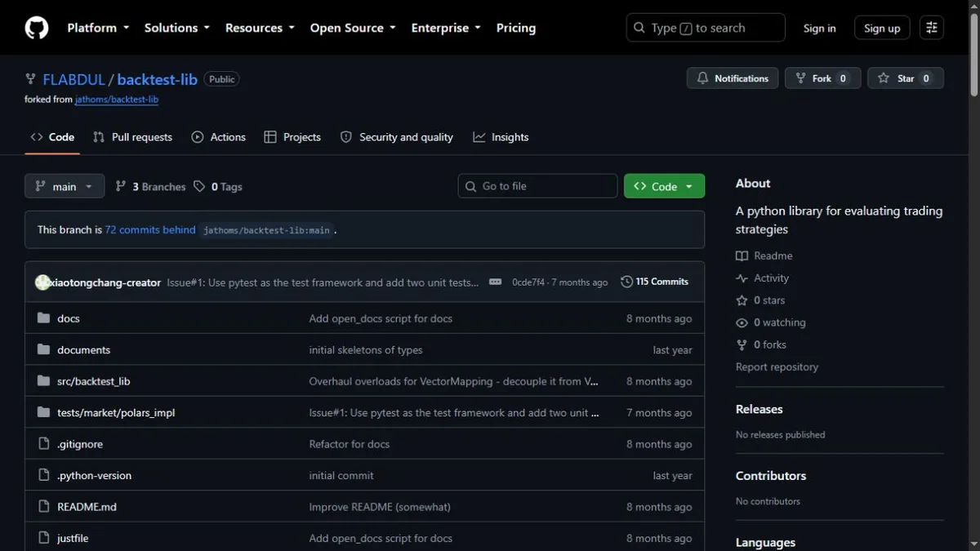Click the justfile file icon
Screen dimensions: 980x551
(44, 538)
